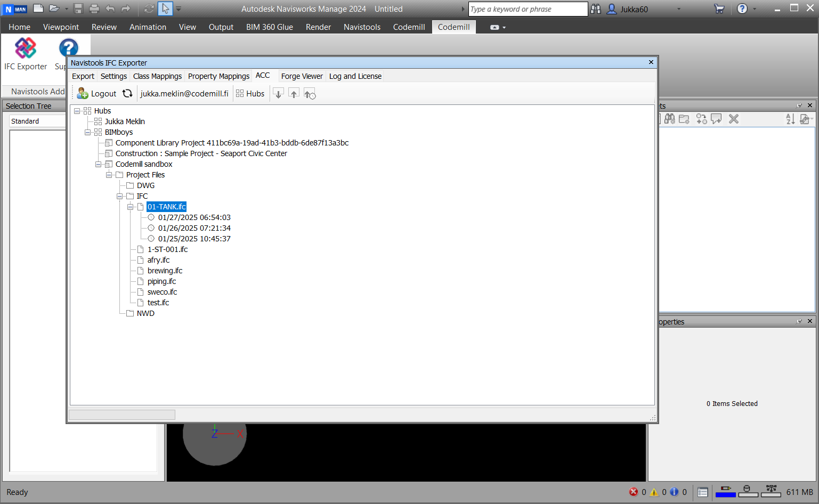Open the Jukka60 account dropdown
The height and width of the screenshot is (504, 819).
(679, 9)
